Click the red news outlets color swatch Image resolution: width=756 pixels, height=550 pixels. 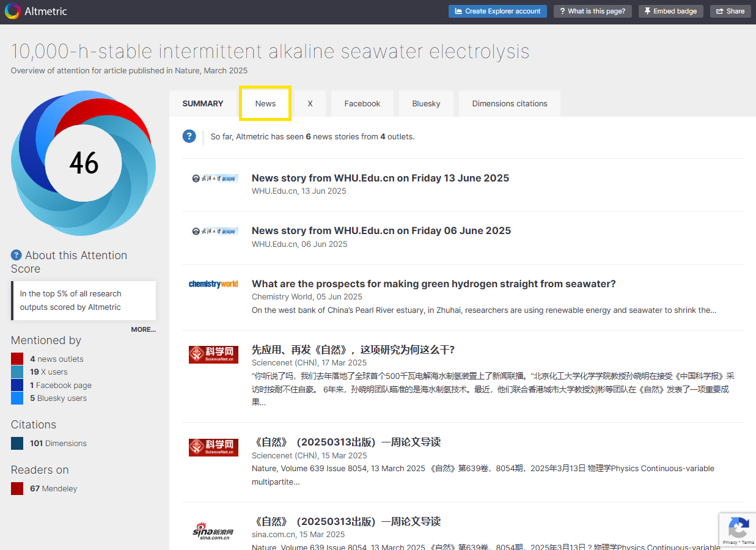pyautogui.click(x=17, y=359)
